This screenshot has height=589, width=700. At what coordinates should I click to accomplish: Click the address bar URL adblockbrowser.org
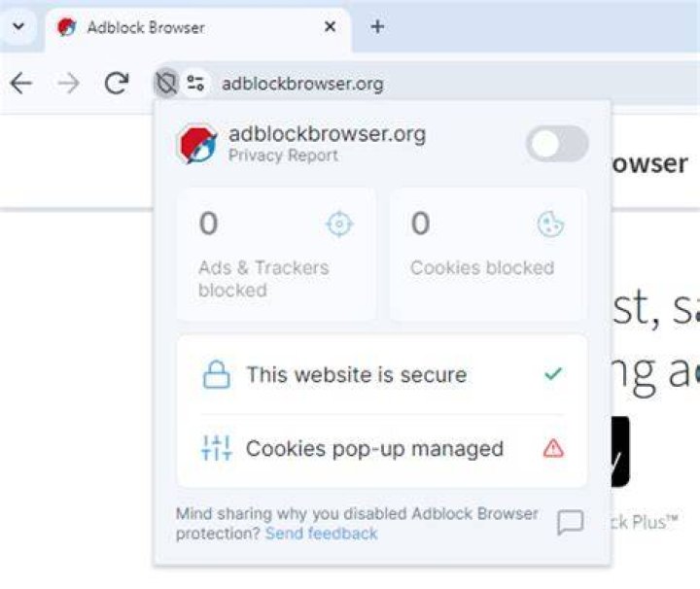point(302,84)
